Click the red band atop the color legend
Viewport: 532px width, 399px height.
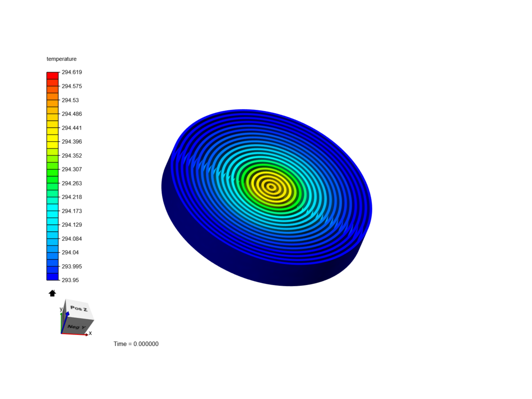52,75
